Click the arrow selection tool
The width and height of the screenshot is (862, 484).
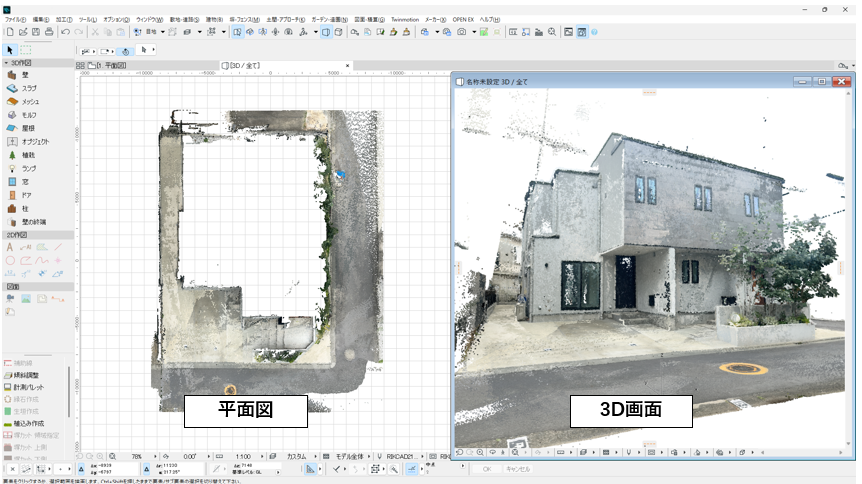(11, 49)
